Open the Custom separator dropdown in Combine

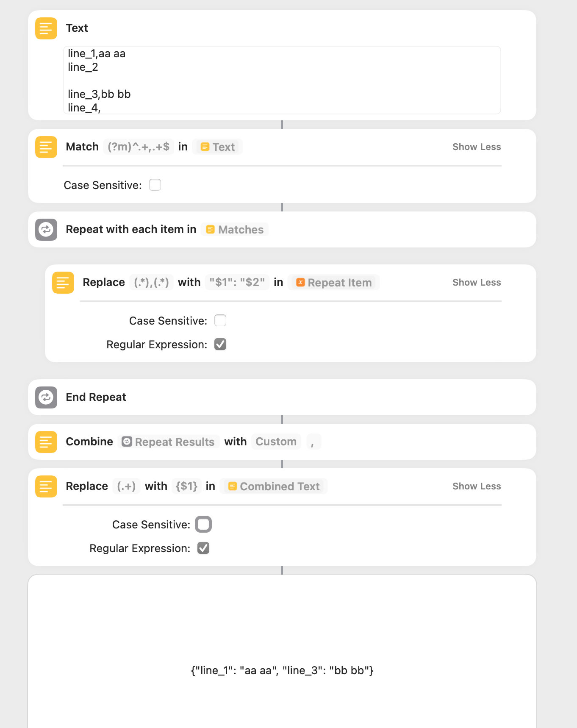276,442
